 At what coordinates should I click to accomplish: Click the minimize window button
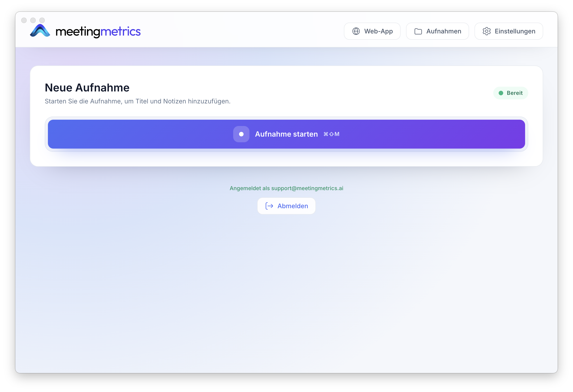coord(33,20)
